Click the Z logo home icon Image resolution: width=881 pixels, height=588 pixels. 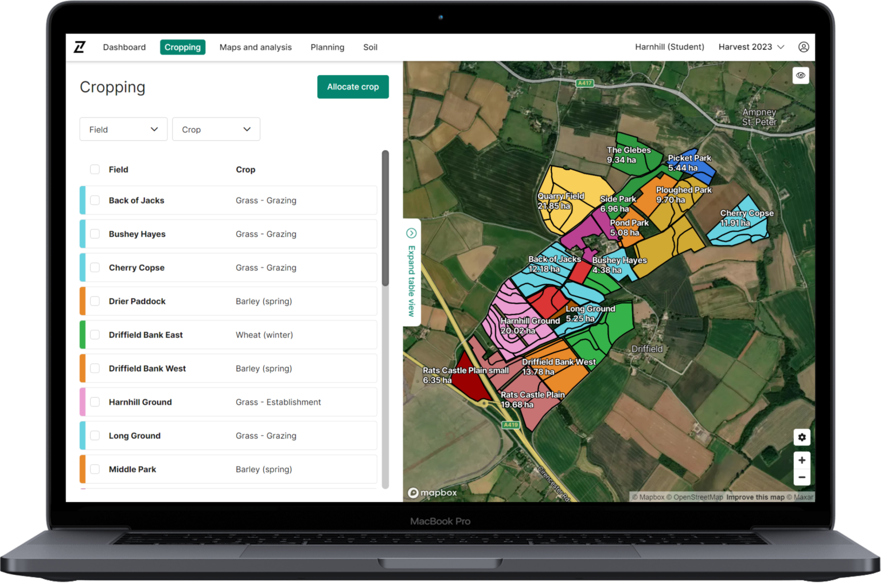(80, 47)
